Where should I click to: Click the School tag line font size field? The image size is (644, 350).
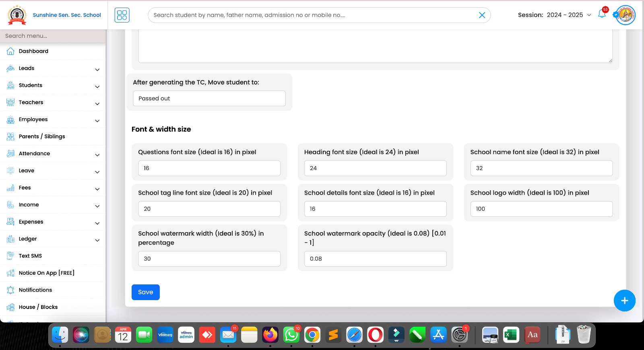209,209
